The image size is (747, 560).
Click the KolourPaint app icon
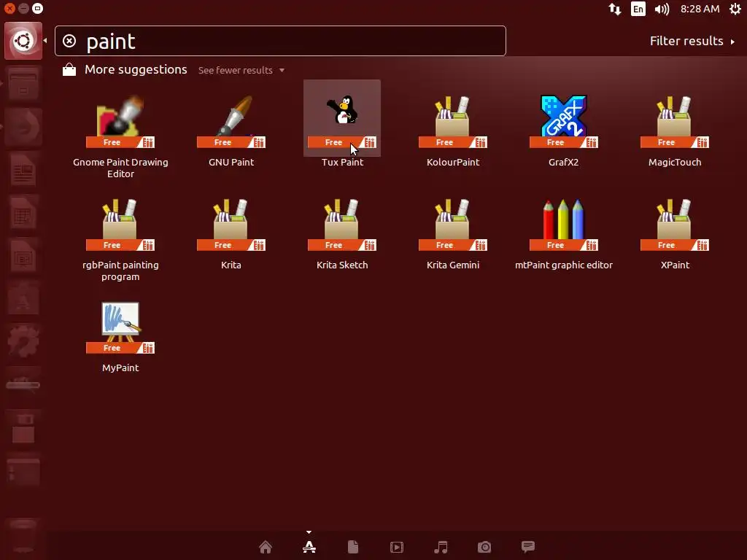coord(452,120)
